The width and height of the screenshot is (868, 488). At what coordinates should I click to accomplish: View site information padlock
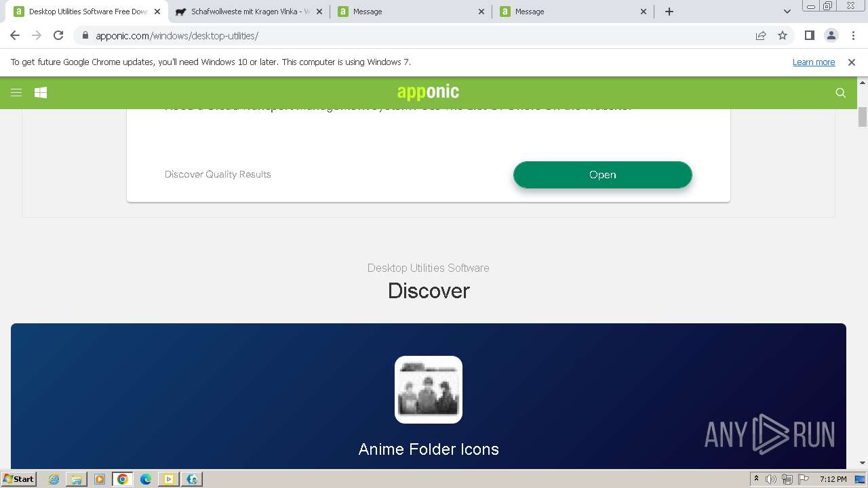85,36
